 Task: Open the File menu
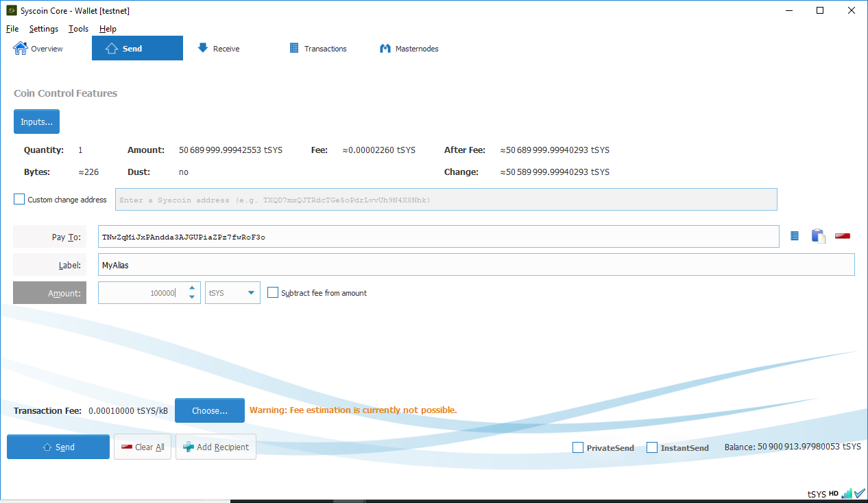(x=12, y=29)
